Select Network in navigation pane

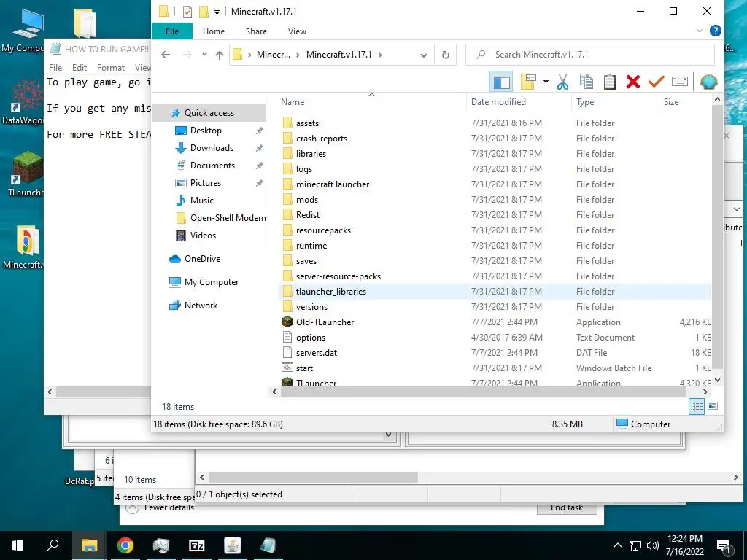click(x=201, y=306)
